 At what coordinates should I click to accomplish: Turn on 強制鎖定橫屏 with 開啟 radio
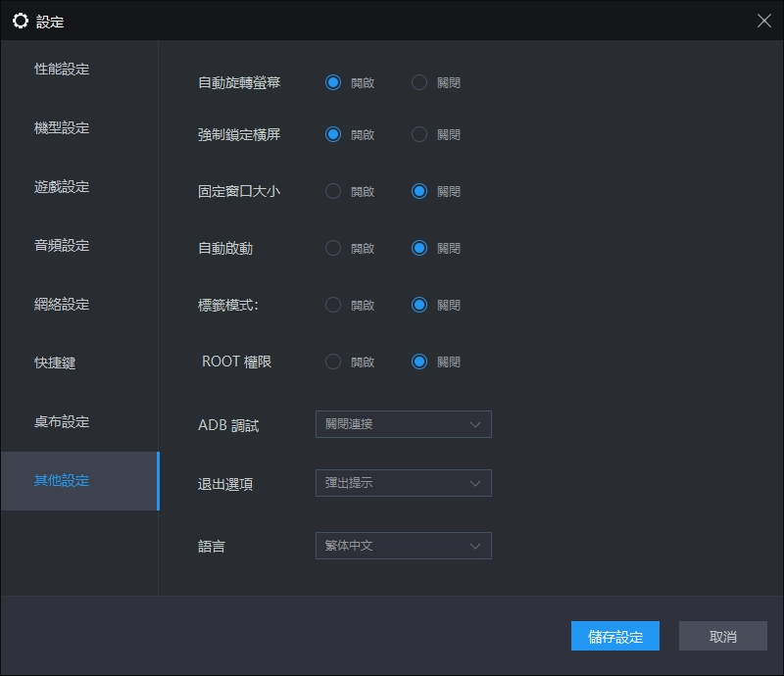[x=333, y=134]
